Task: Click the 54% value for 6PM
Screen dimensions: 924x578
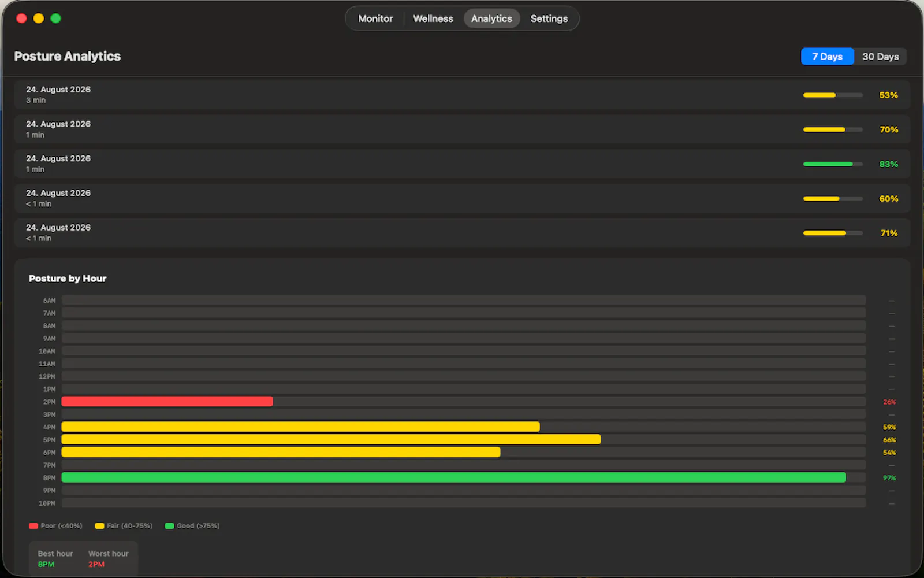Action: click(889, 453)
